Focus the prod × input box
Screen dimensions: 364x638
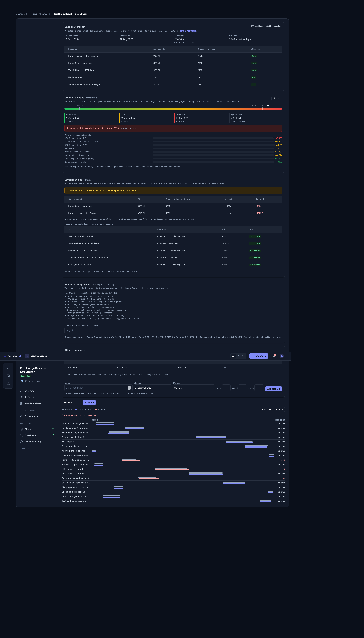point(259,388)
